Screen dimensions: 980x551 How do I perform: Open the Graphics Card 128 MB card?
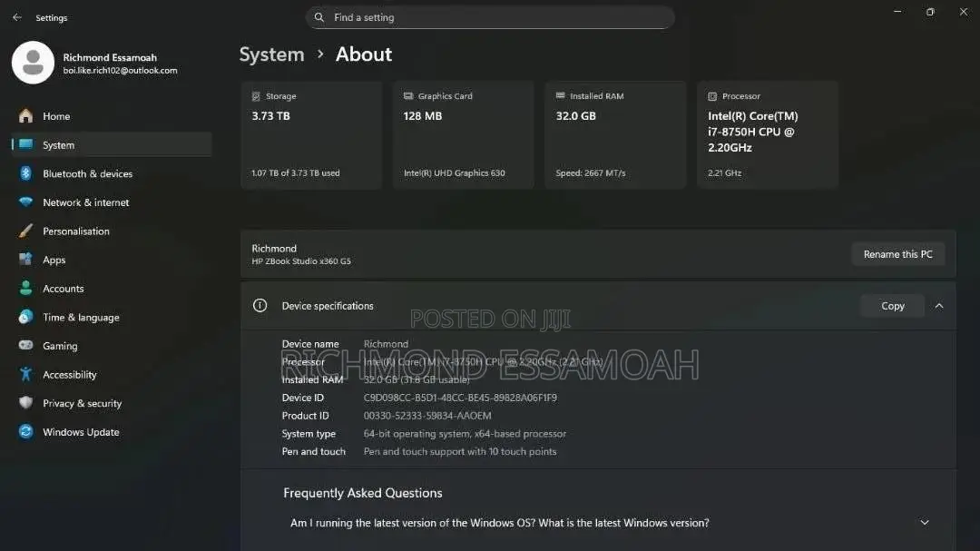[x=463, y=134]
